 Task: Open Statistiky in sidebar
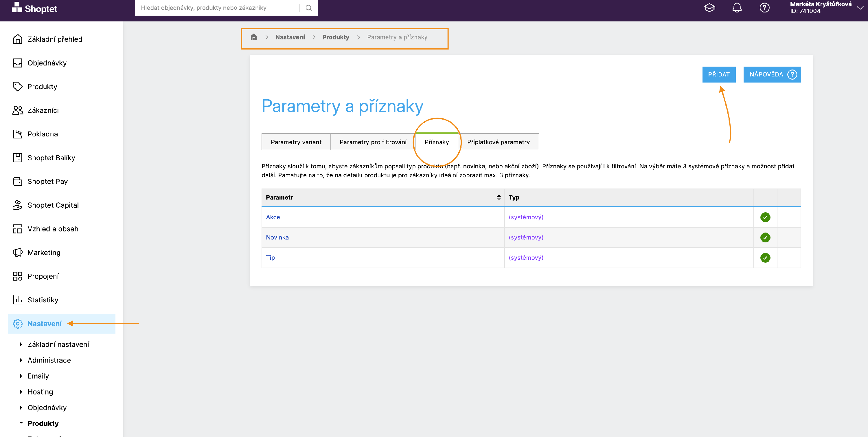[43, 300]
